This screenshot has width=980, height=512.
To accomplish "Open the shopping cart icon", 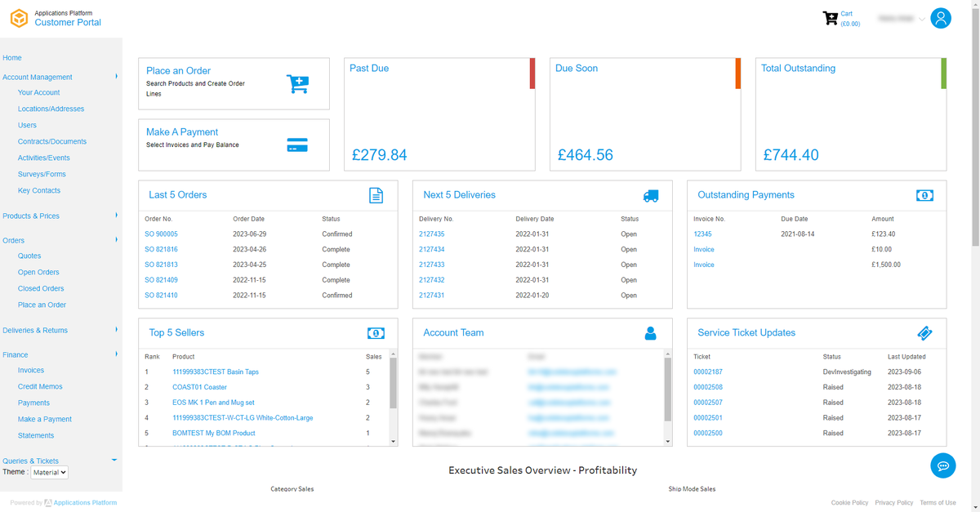I will 830,18.
